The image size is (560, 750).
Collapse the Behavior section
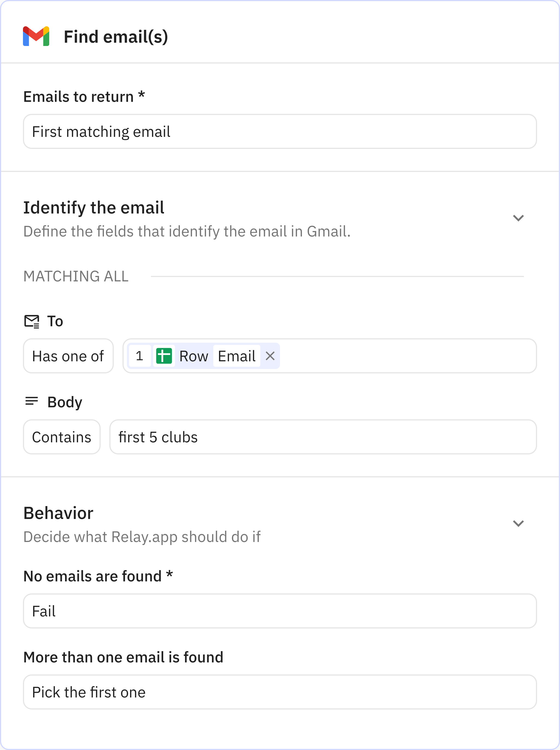tap(518, 524)
